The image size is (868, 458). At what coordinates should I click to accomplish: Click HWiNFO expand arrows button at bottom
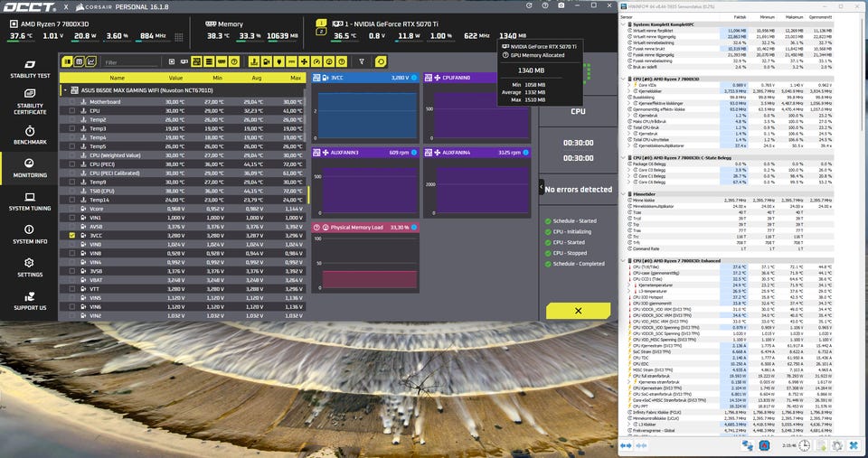pos(626,445)
